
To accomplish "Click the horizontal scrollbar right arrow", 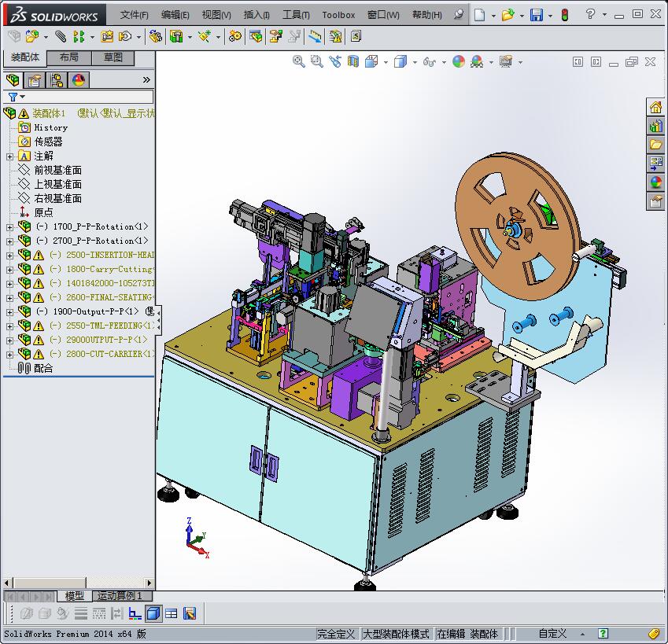I will click(149, 583).
